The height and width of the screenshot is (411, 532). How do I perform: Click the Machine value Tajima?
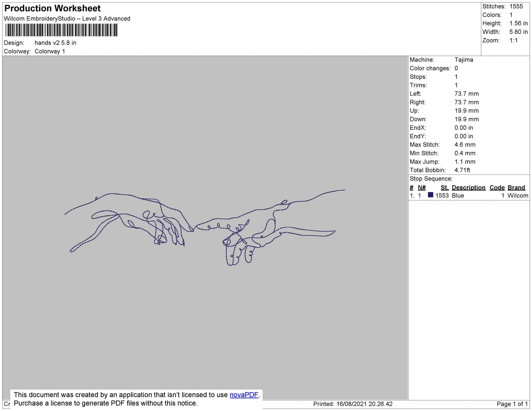click(464, 60)
